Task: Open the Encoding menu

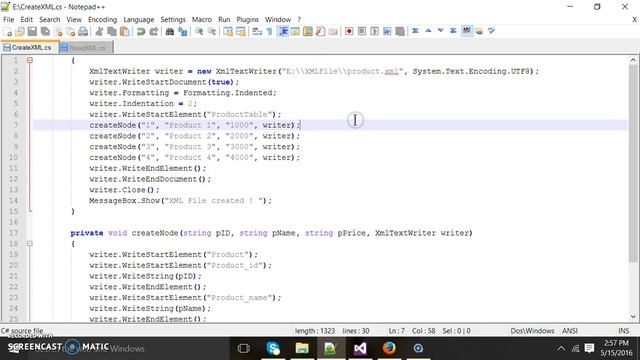Action: coord(102,20)
